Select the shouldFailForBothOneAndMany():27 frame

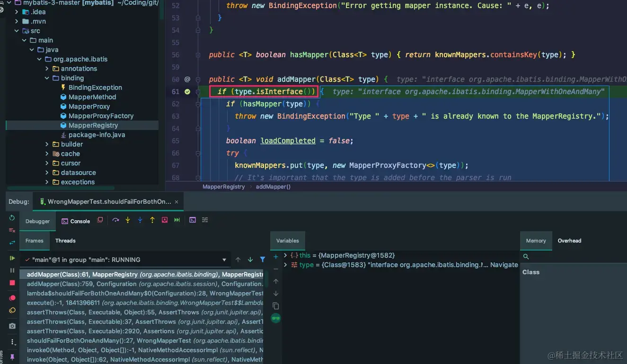tap(141, 340)
